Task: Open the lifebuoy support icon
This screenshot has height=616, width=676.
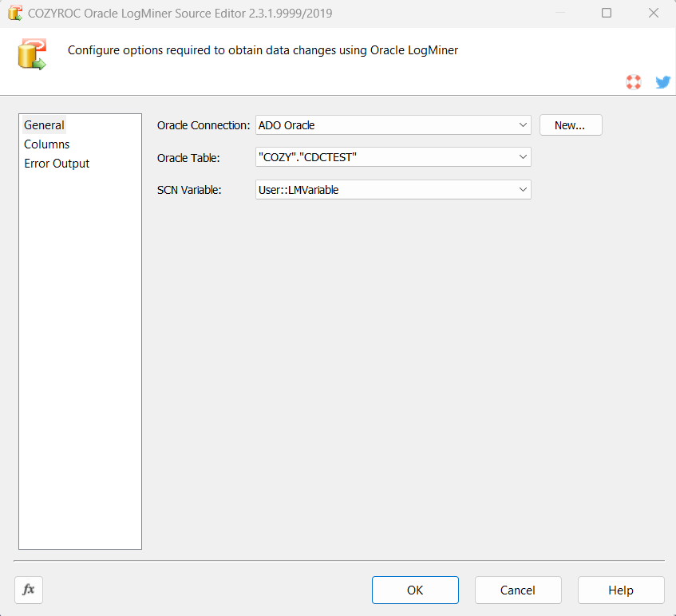Action: [x=634, y=82]
